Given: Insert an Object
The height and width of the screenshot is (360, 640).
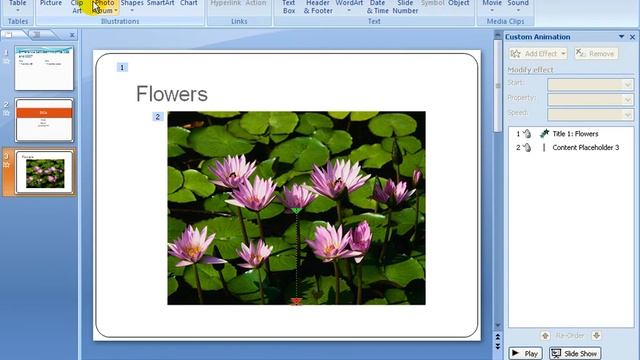Looking at the screenshot, I should pos(458,4).
